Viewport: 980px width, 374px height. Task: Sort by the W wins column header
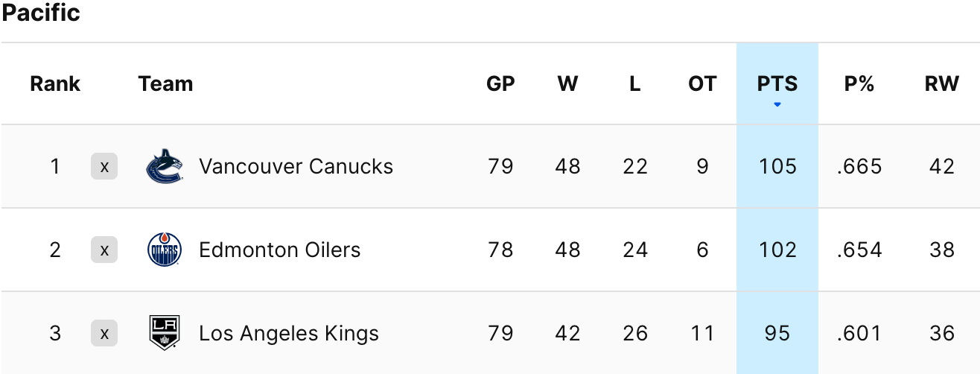(567, 83)
